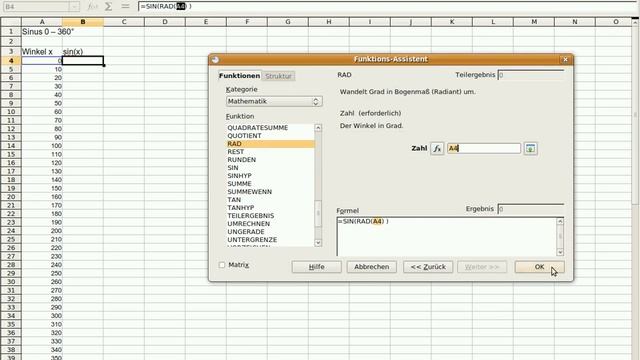Select RUNDEN in function list
Image resolution: width=640 pixels, height=360 pixels.
(270, 160)
